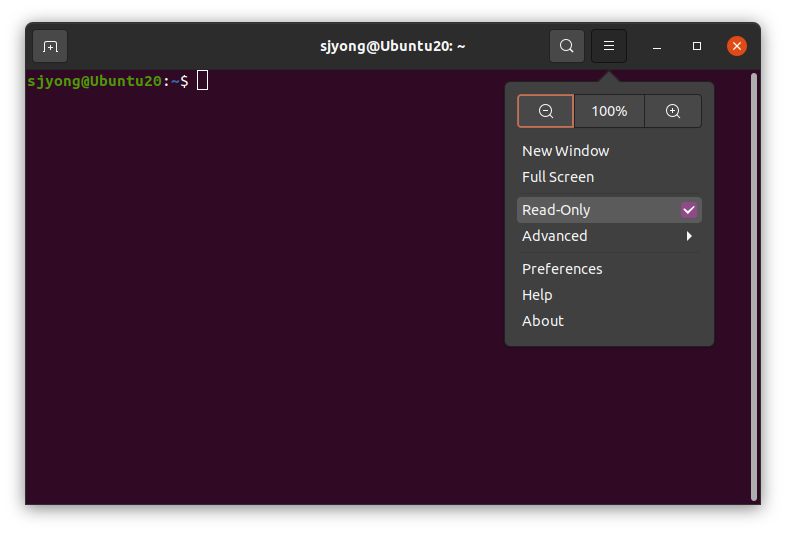Open a new terminal tab
Image resolution: width=786 pixels, height=533 pixels.
[50, 46]
